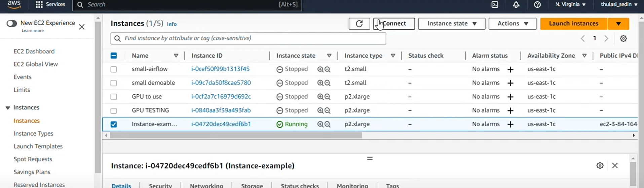The height and width of the screenshot is (188, 644).
Task: Switch to the Security tab
Action: pyautogui.click(x=160, y=185)
